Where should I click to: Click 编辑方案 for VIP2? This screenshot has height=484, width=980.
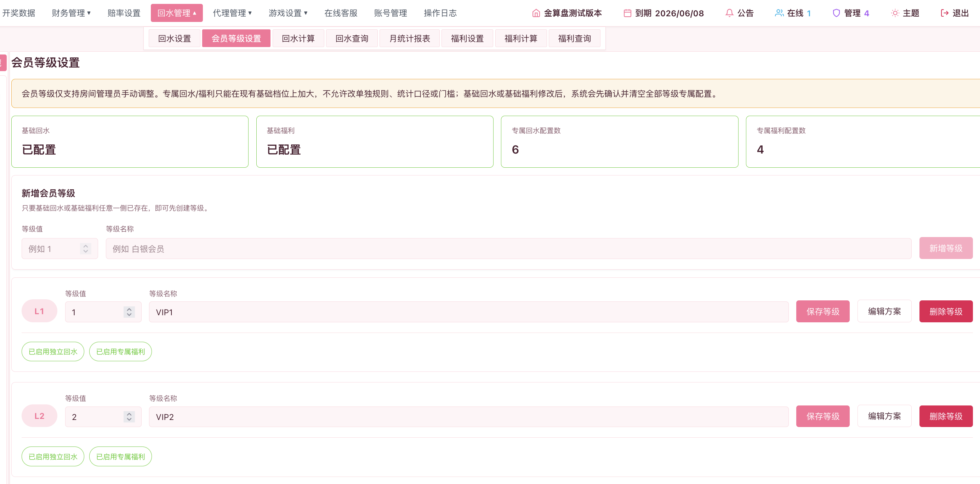click(x=884, y=416)
